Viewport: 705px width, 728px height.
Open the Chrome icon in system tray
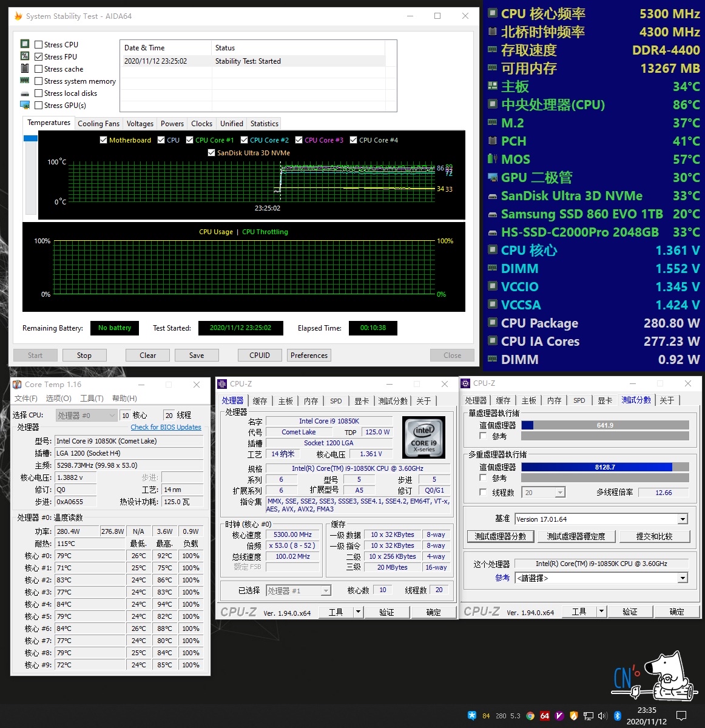click(x=530, y=716)
